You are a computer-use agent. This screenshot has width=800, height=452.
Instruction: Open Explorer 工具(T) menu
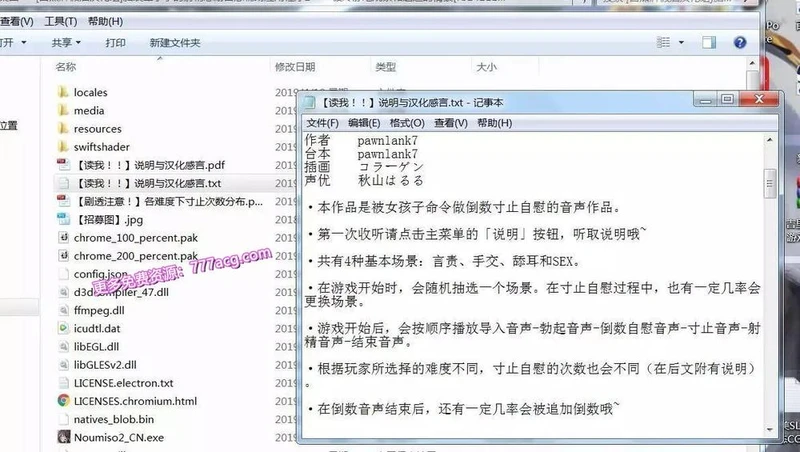(x=60, y=21)
